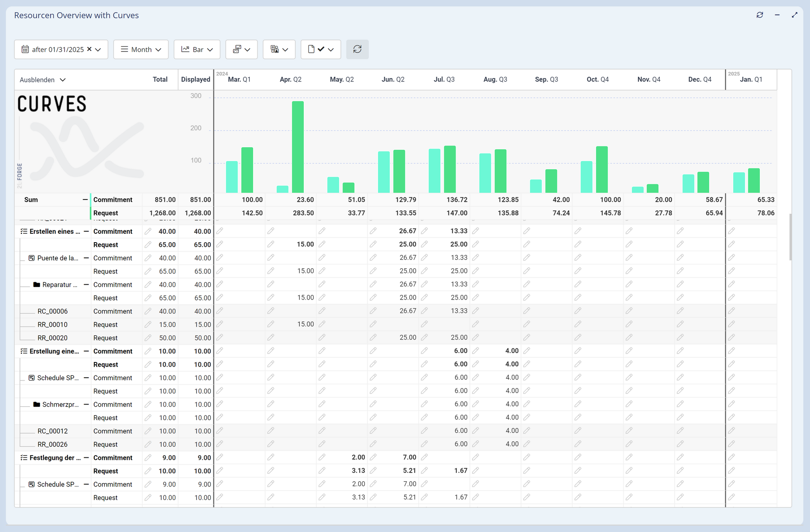810x532 pixels.
Task: Edit total of RC_00006 Commitment row
Action: (148, 311)
